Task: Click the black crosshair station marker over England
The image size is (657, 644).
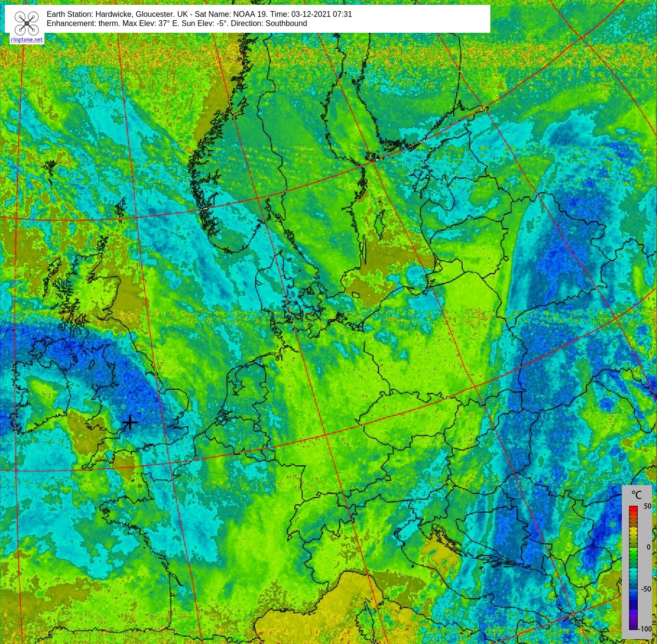Action: (130, 422)
